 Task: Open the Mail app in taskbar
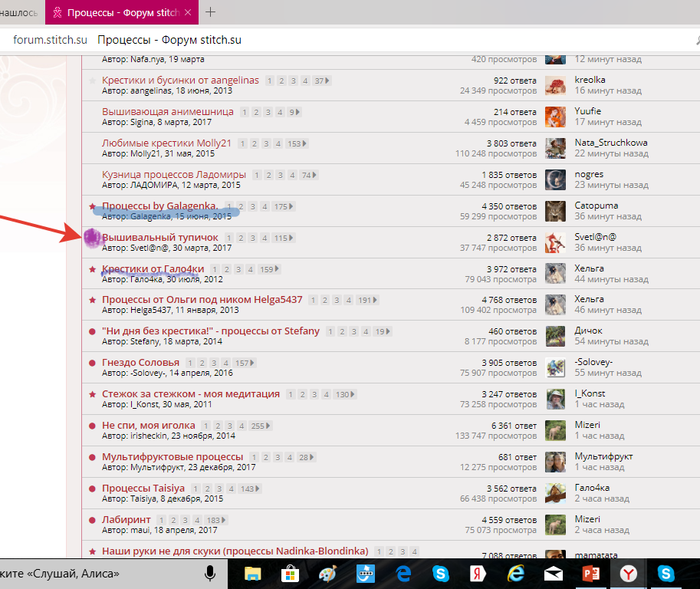(x=553, y=574)
